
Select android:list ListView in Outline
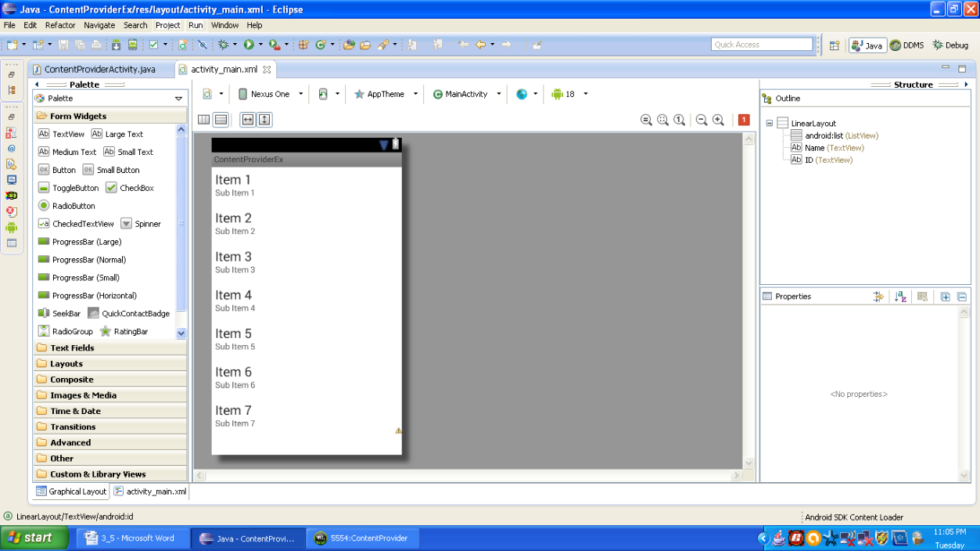coord(834,135)
